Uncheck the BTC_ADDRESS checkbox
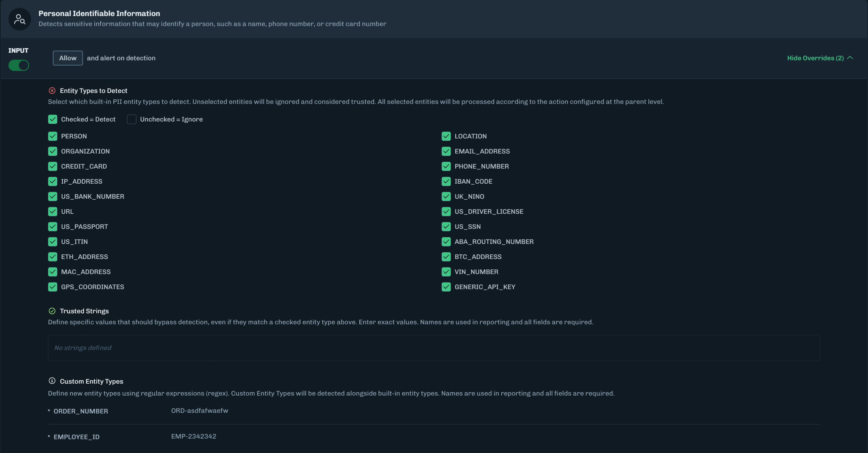This screenshot has width=868, height=453. 446,257
